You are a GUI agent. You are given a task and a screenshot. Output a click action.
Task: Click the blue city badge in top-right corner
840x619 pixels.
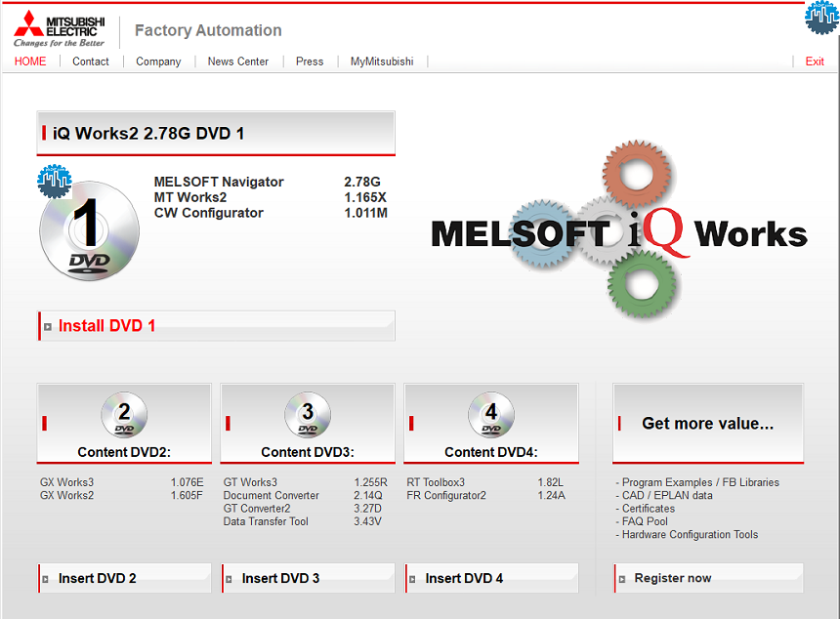(822, 17)
